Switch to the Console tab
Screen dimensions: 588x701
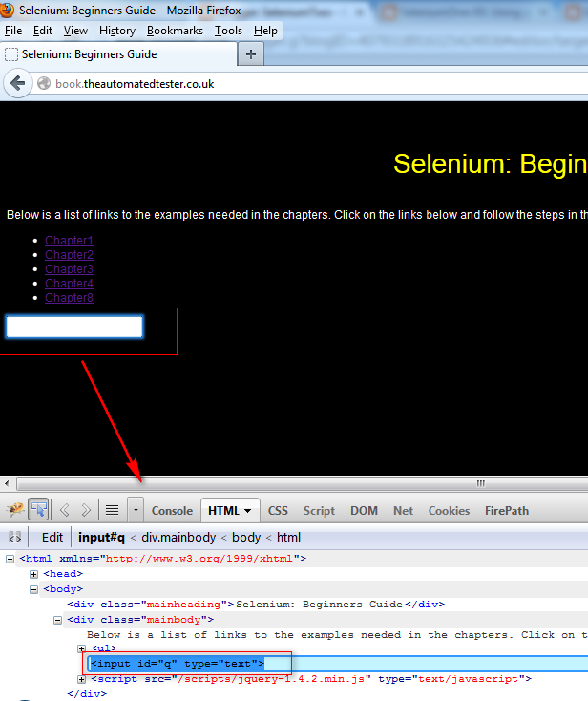(172, 511)
